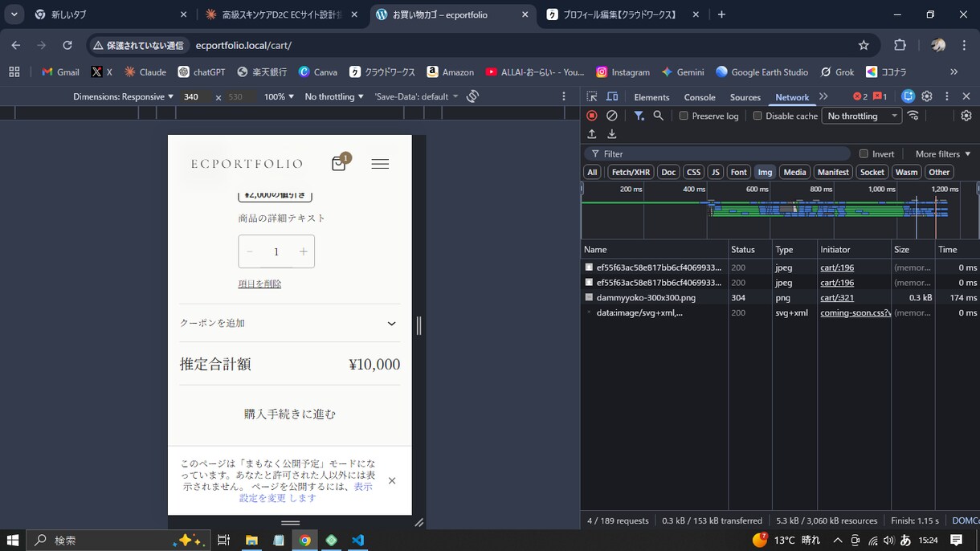Open the More filters dropdown
The height and width of the screenshot is (551, 980).
943,153
